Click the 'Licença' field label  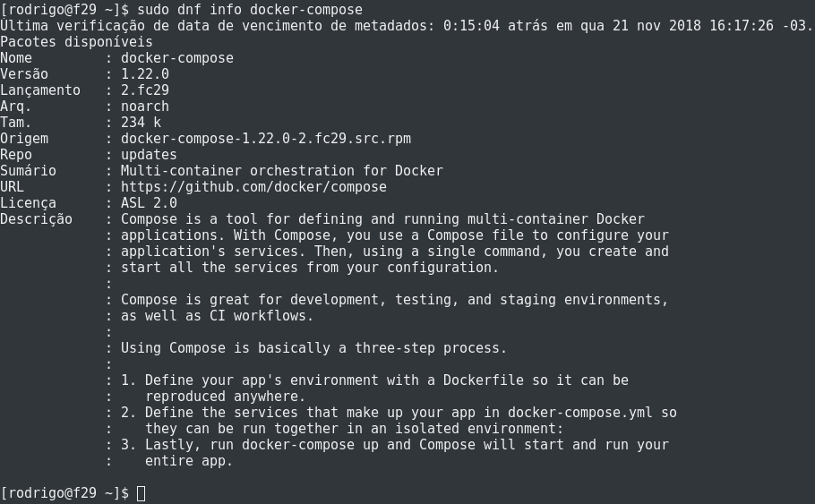tap(28, 203)
